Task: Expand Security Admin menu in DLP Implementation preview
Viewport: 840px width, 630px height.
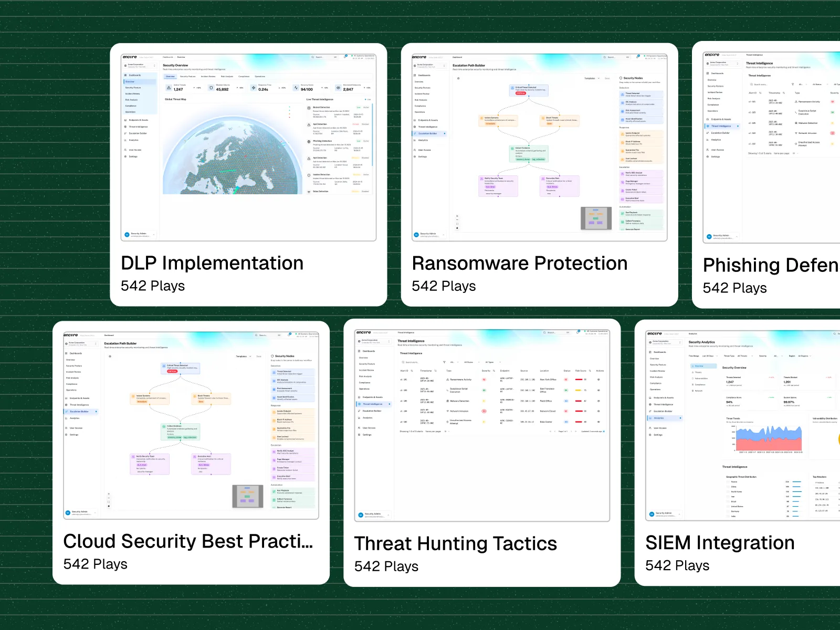Action: click(x=140, y=235)
